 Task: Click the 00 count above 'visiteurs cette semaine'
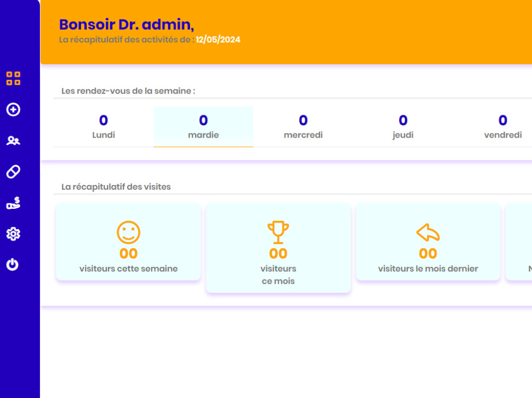[x=129, y=253]
